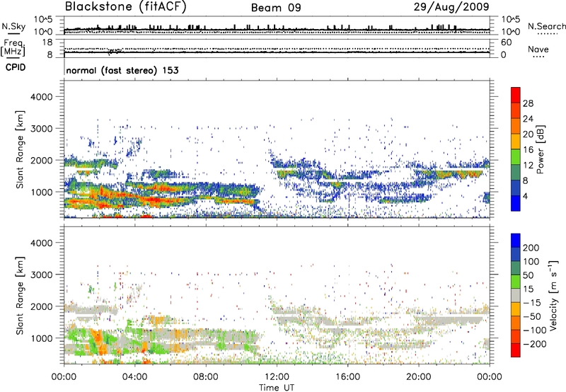Click the '50' velocity tick label

528,275
